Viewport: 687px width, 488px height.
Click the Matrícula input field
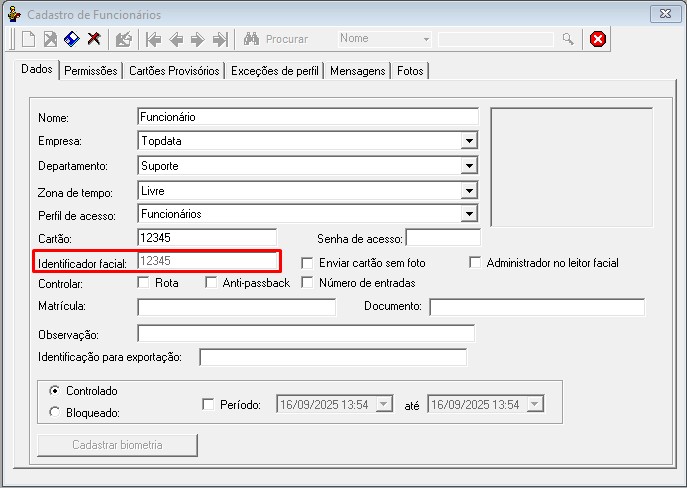tap(236, 307)
